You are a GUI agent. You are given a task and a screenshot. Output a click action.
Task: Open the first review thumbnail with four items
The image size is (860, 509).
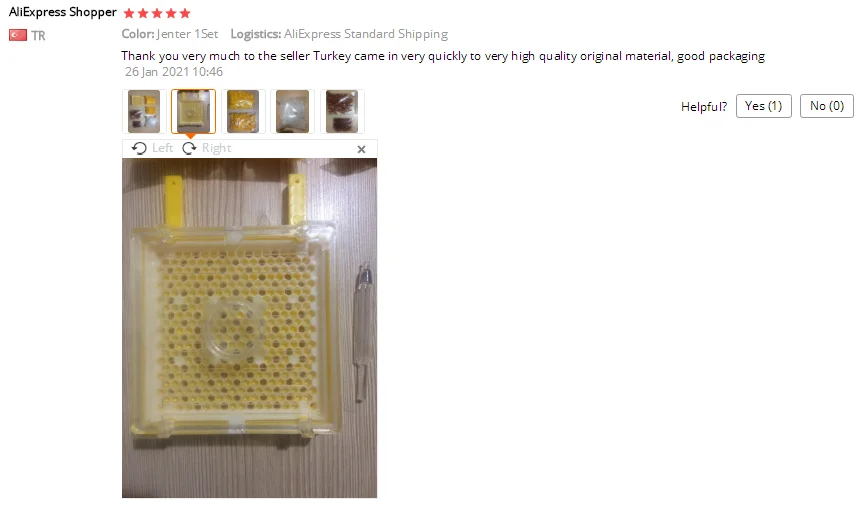pos(144,111)
